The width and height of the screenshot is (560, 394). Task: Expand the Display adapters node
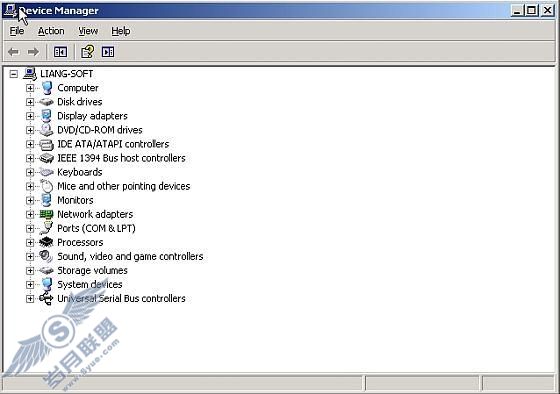[x=30, y=116]
